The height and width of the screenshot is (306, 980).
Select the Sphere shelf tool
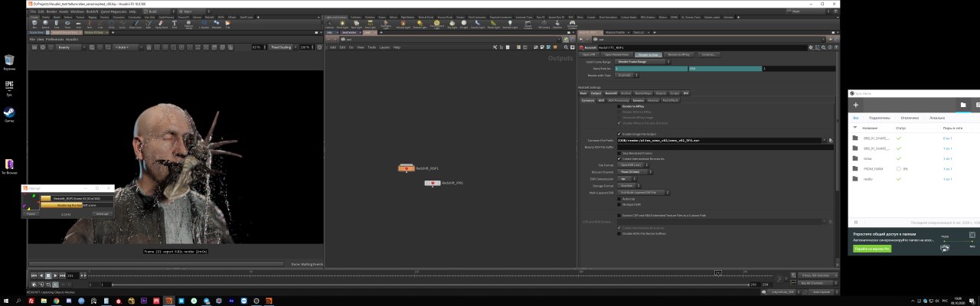click(x=45, y=24)
